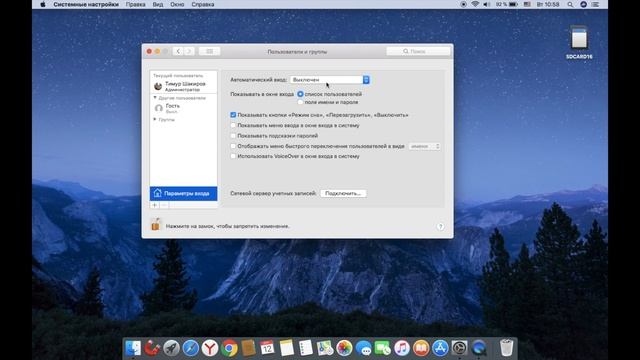Select 'Параметры входа' in sidebar
Image resolution: width=640 pixels, height=360 pixels.
(184, 193)
